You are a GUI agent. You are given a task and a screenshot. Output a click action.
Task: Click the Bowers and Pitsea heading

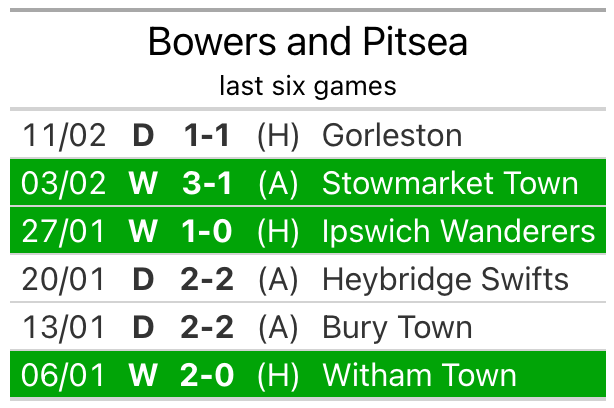pyautogui.click(x=307, y=42)
